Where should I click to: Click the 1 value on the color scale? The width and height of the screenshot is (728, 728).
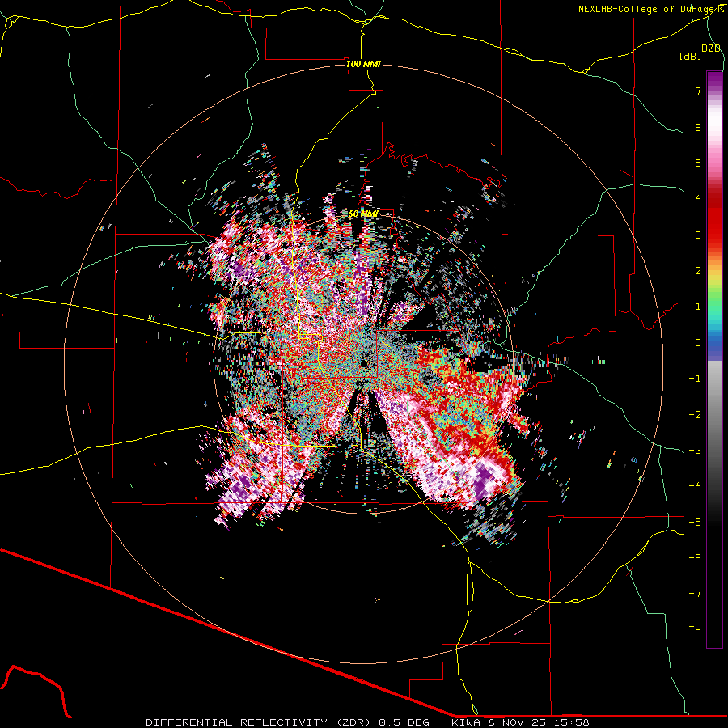[698, 307]
